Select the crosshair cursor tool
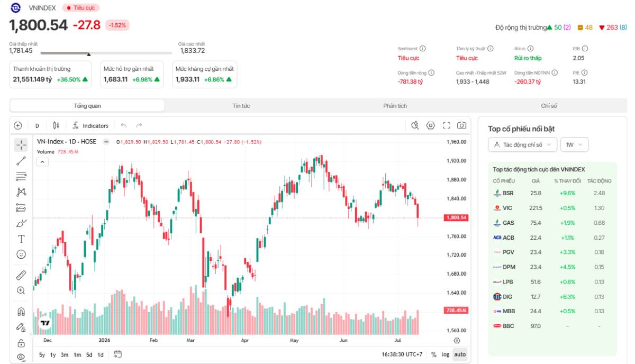This screenshot has height=364, width=635. (21, 145)
